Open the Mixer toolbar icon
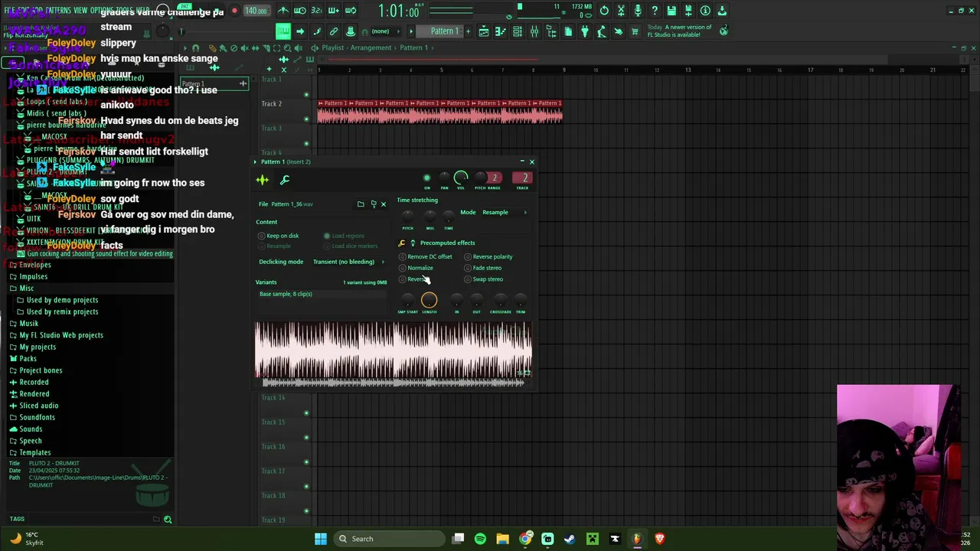The height and width of the screenshot is (551, 980). point(534,31)
